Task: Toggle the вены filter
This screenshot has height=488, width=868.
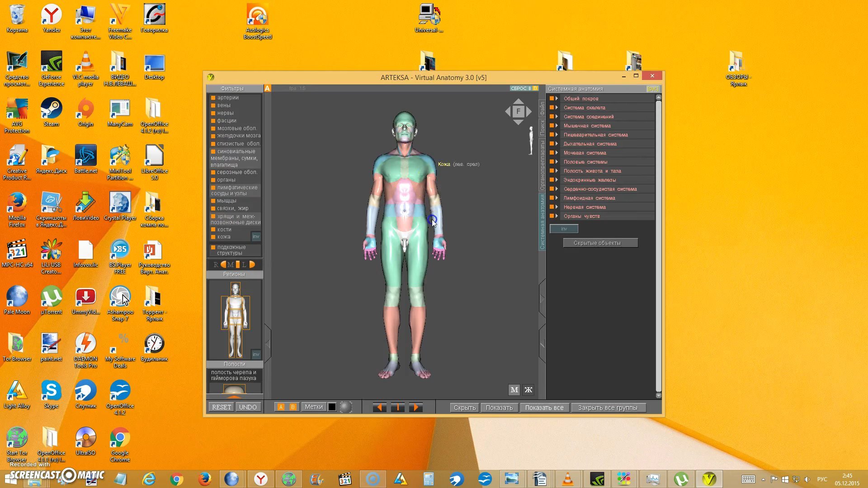Action: [x=213, y=105]
